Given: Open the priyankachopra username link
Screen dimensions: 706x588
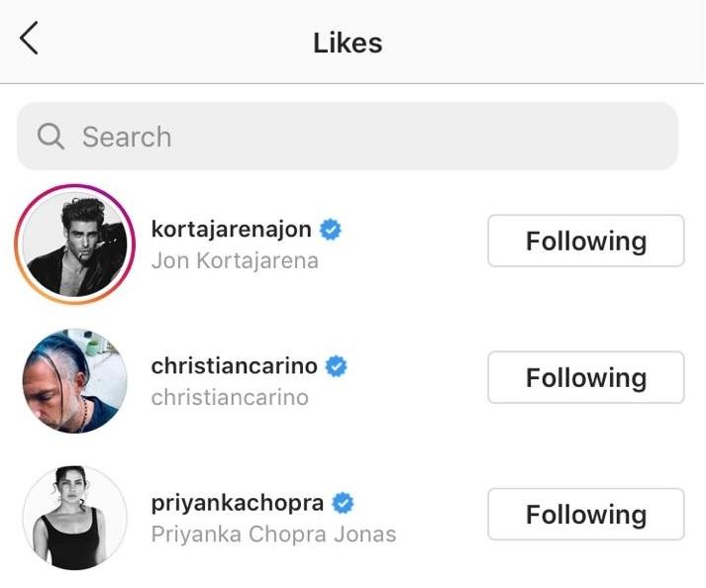Looking at the screenshot, I should tap(237, 503).
